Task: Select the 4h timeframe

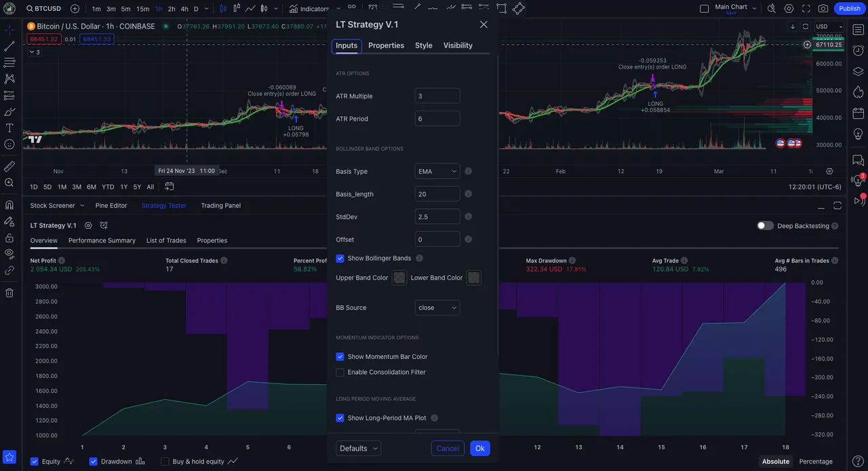Action: tap(184, 9)
